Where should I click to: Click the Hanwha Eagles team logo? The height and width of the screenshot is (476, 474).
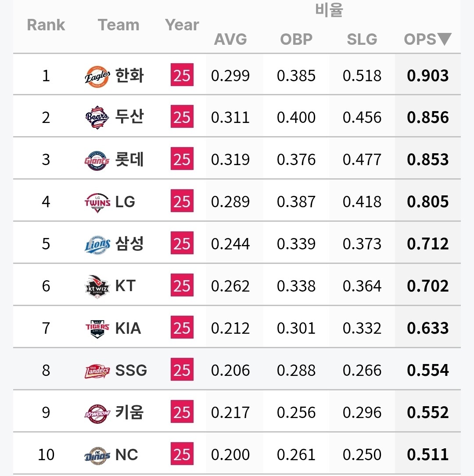point(97,76)
